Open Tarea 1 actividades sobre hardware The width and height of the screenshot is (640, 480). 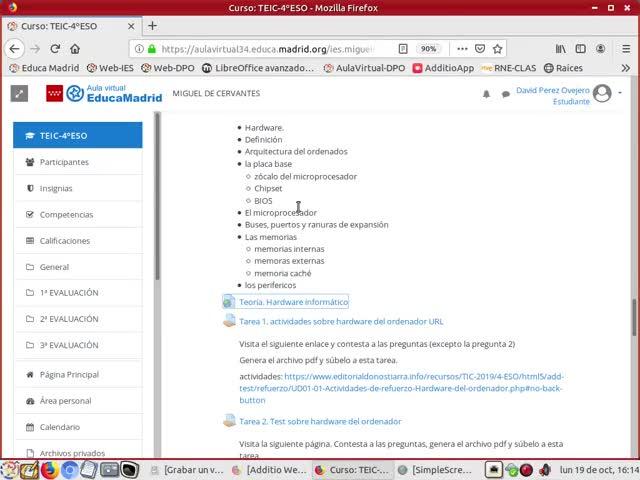click(341, 322)
